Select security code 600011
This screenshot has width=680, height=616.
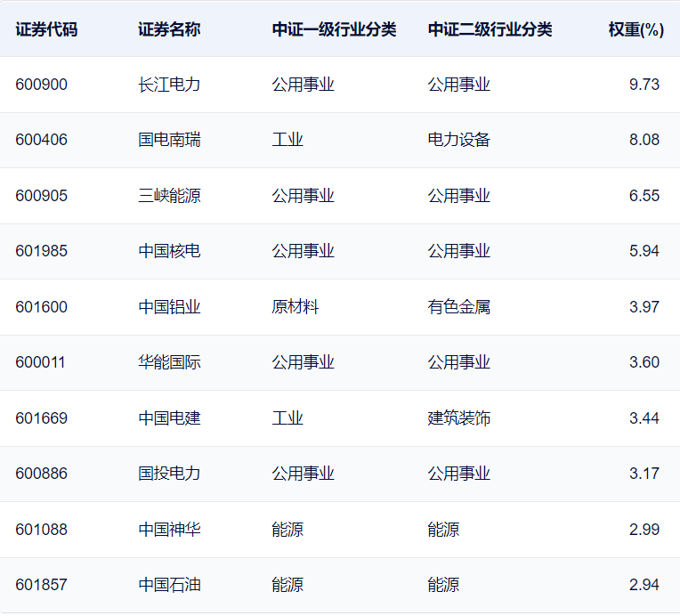(40, 362)
